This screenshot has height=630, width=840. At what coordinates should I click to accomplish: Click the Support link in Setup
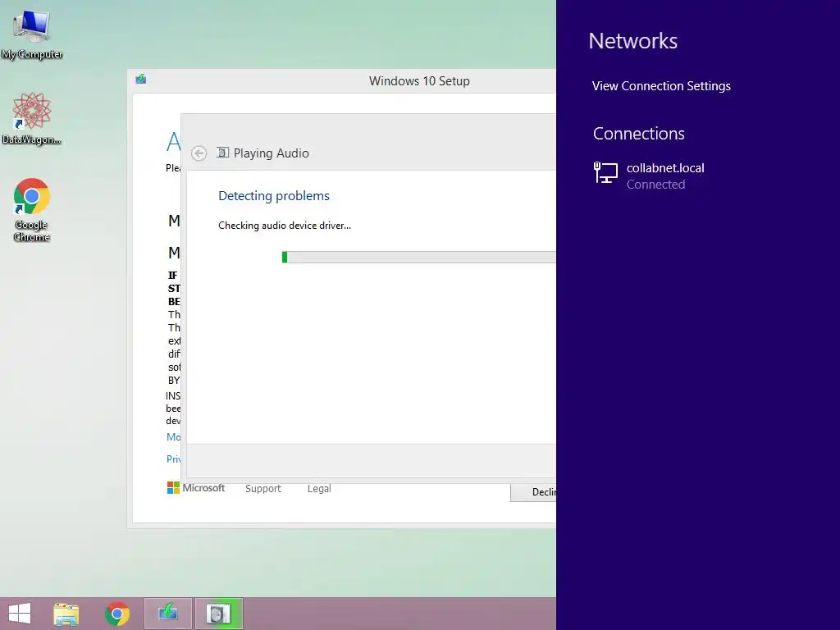(263, 489)
